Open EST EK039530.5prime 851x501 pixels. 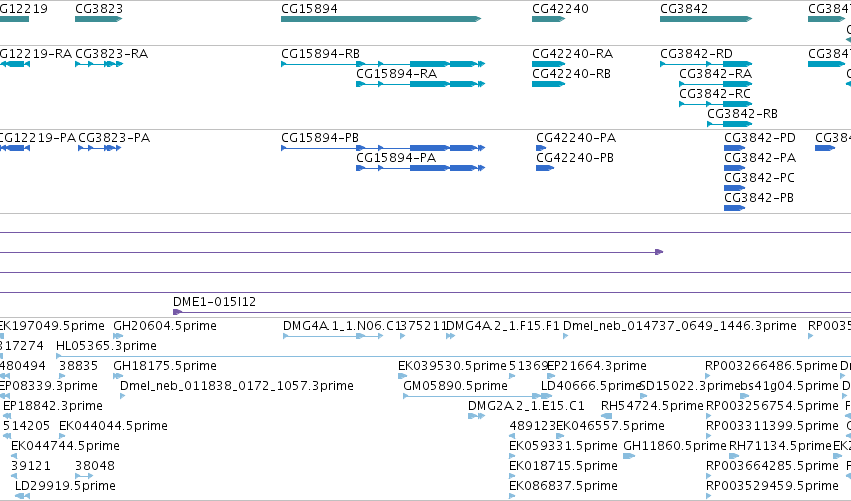[x=452, y=366]
